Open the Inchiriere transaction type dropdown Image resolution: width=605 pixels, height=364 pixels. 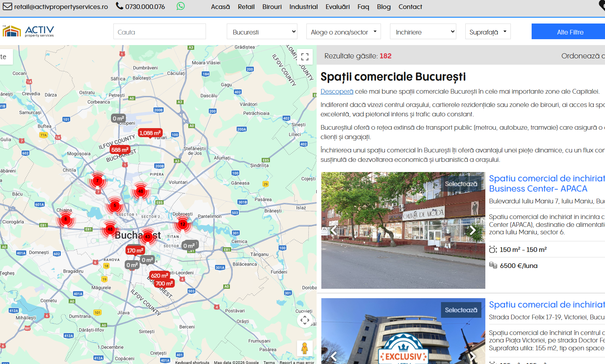tap(423, 32)
